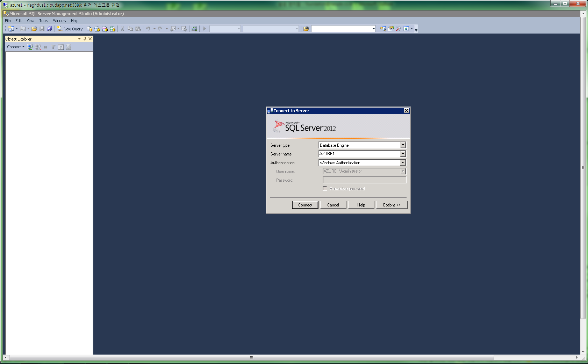This screenshot has height=364, width=588.
Task: Click the Stop square icon in Object Explorer
Action: pos(45,47)
